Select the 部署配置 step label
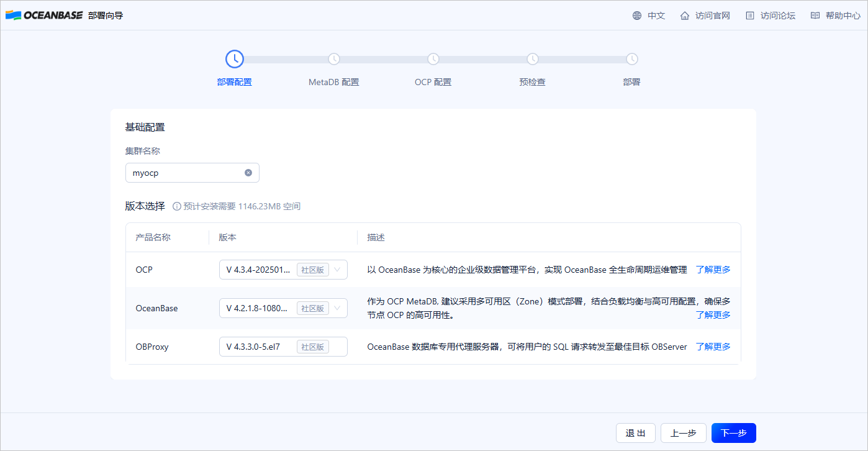This screenshot has width=868, height=451. [235, 82]
